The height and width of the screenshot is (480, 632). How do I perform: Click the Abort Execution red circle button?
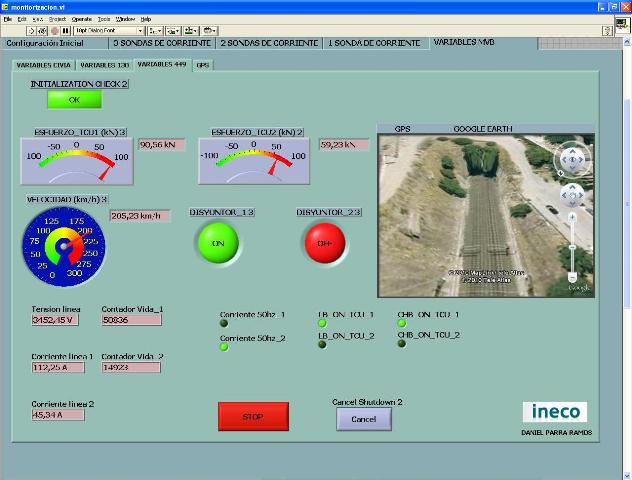coord(54,31)
